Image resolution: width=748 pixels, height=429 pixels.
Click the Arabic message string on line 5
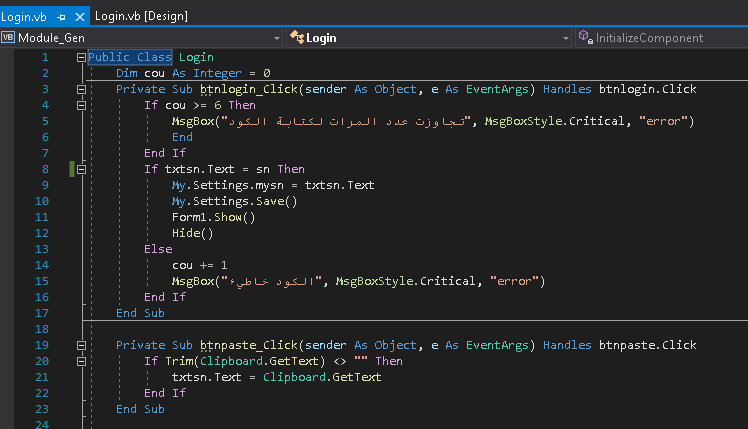[346, 121]
